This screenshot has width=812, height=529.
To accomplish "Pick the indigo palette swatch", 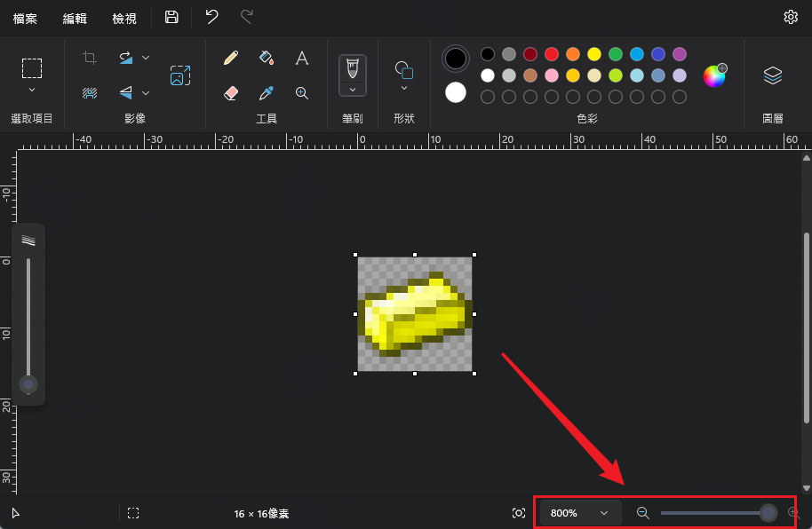I will [658, 54].
